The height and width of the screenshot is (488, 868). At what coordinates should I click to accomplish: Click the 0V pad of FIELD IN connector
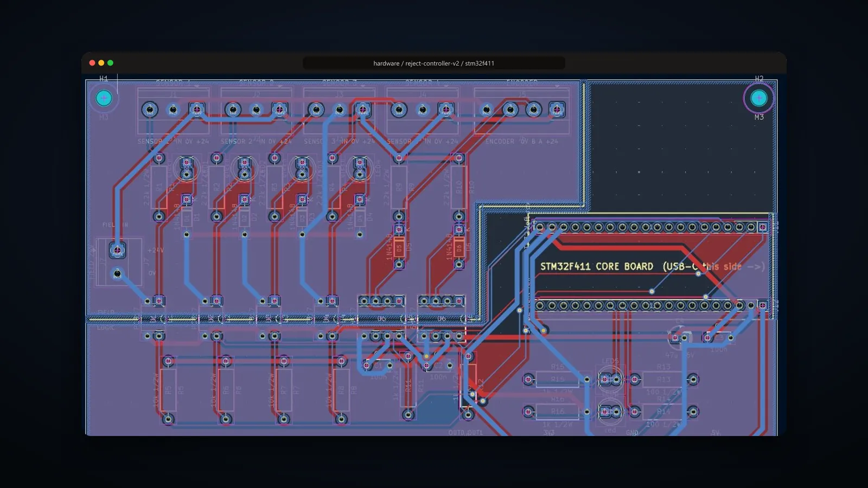pos(117,274)
